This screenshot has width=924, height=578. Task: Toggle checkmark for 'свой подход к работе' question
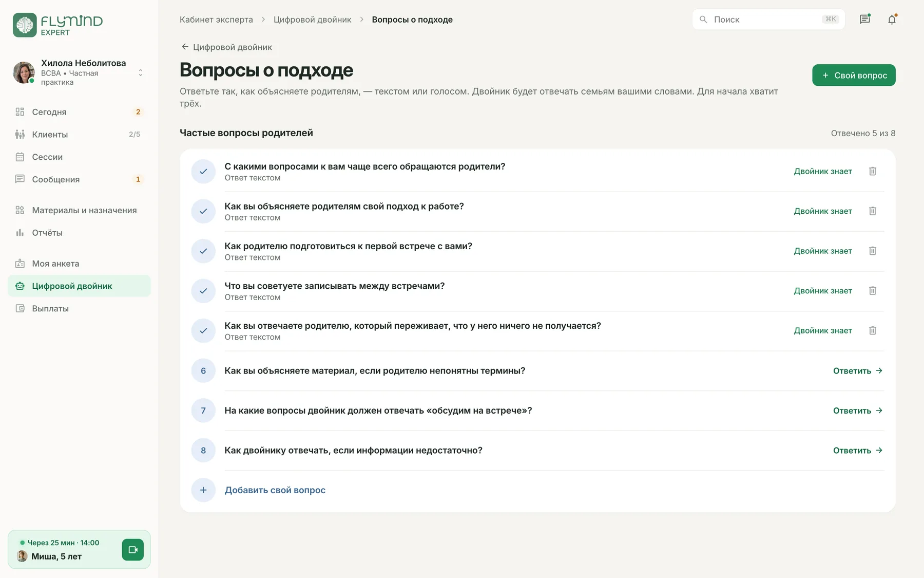coord(203,211)
